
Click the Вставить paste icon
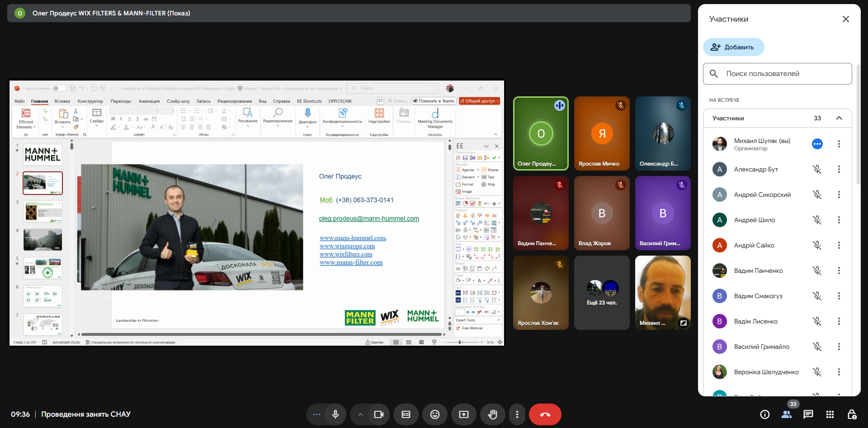pos(63,113)
